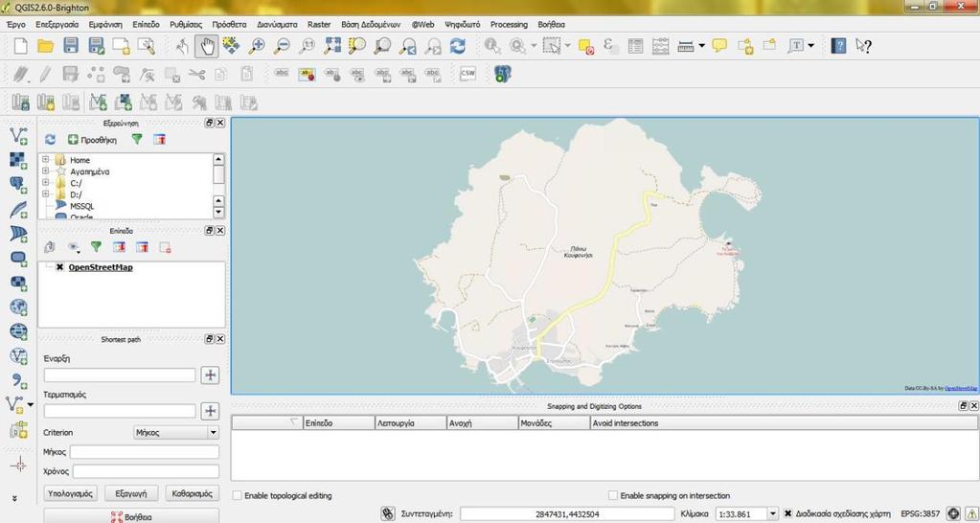Select the Zoom In magnifier tool
Screen dimensions: 980x523
pyautogui.click(x=256, y=46)
